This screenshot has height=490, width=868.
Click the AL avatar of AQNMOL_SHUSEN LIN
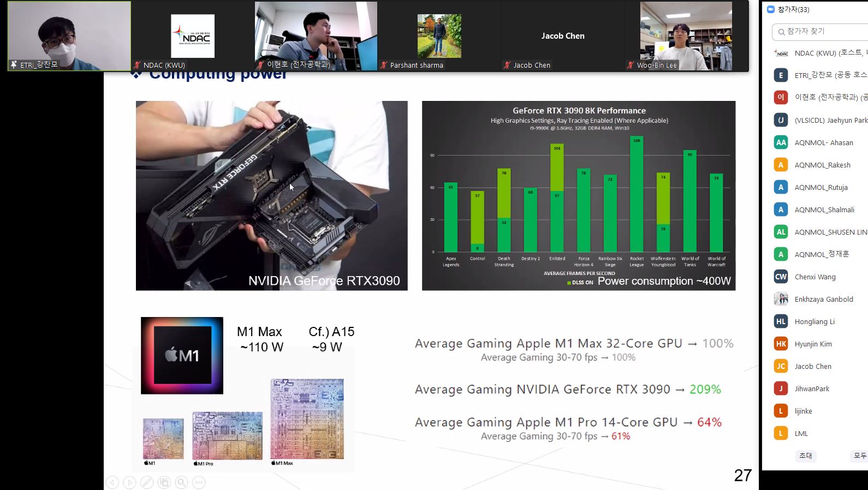781,232
